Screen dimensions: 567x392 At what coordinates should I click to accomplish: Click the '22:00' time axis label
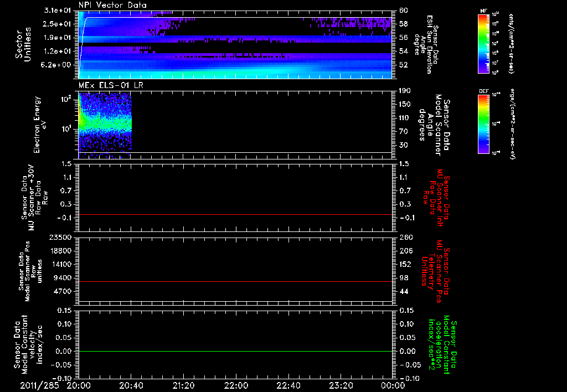(236, 385)
